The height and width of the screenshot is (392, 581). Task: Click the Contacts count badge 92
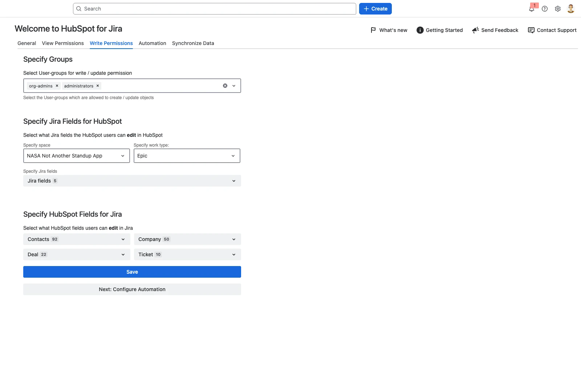tap(55, 239)
